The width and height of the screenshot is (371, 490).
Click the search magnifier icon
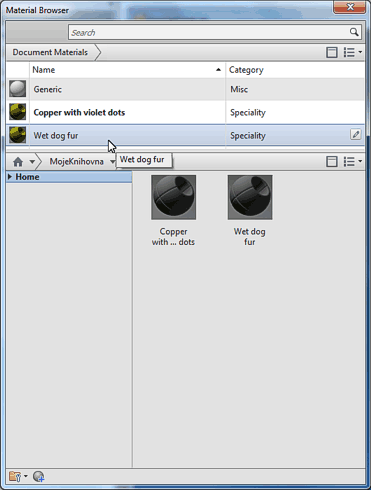(354, 32)
